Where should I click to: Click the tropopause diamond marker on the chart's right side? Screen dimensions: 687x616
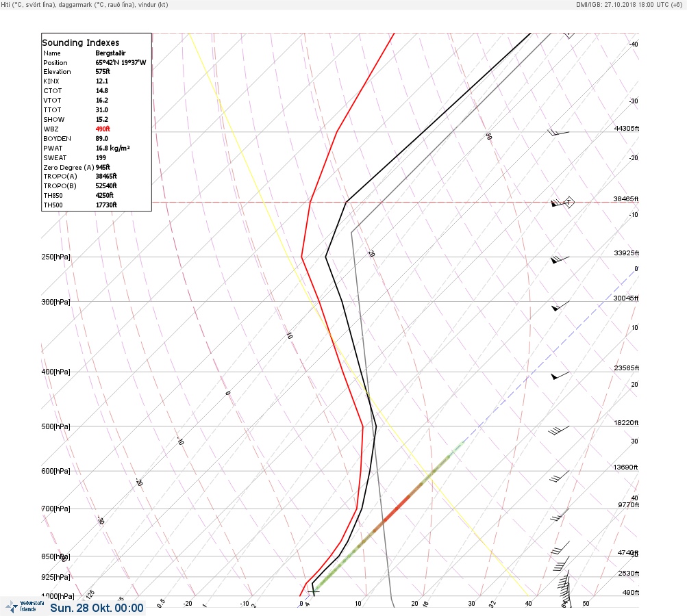click(x=569, y=202)
